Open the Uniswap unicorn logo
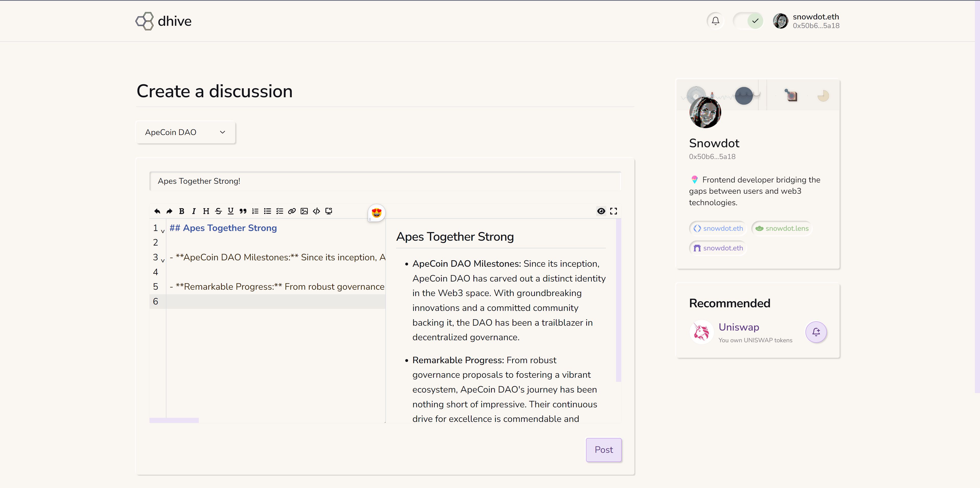The width and height of the screenshot is (980, 488). click(x=702, y=332)
